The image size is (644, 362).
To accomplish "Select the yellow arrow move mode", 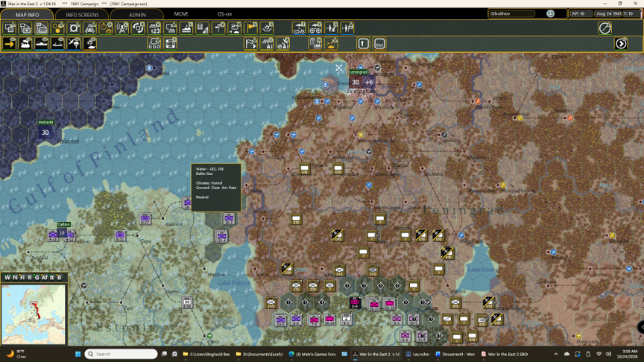I will 10,43.
